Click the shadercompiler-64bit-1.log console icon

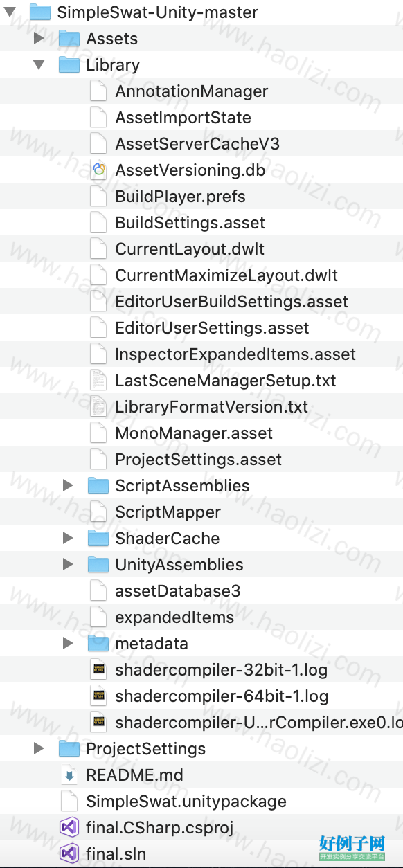[99, 696]
